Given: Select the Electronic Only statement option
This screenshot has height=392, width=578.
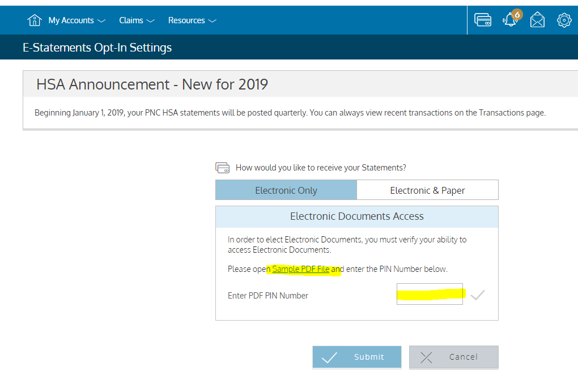Looking at the screenshot, I should point(286,190).
